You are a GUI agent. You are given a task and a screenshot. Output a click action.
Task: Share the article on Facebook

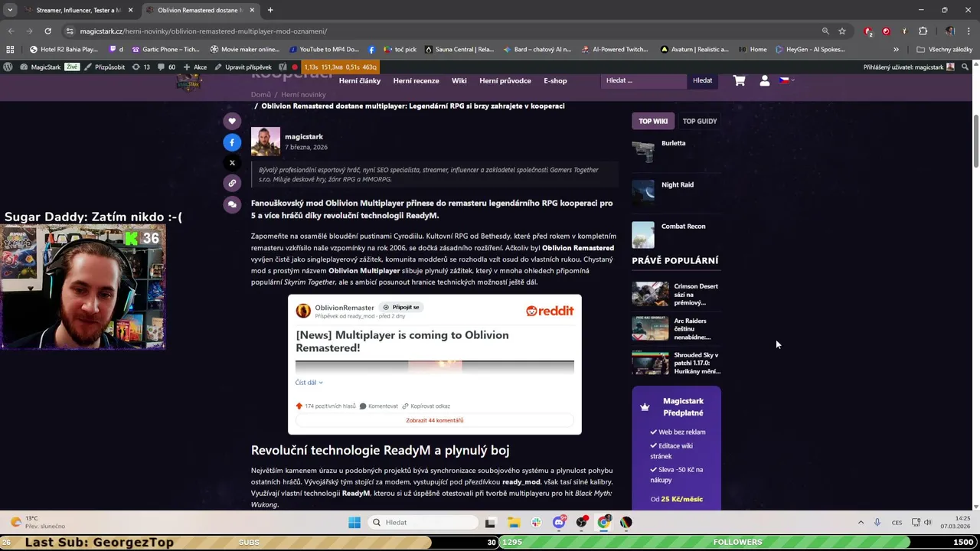(x=232, y=142)
